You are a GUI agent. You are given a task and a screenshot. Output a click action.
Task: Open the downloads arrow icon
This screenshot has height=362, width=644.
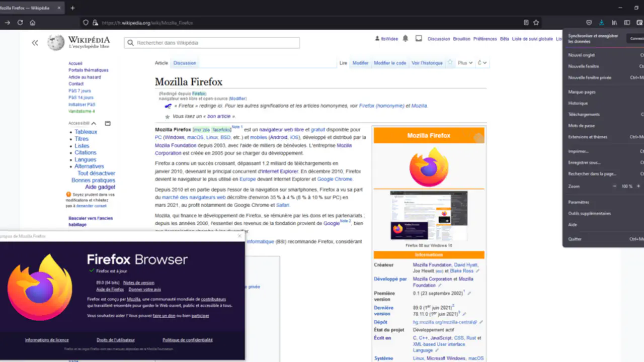point(601,23)
